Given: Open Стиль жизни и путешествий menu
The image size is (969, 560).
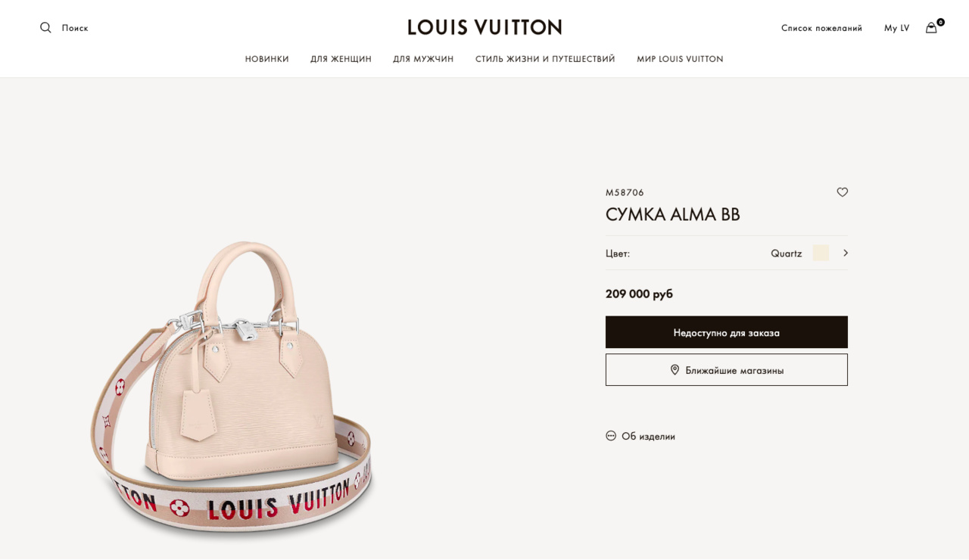Looking at the screenshot, I should (x=545, y=59).
